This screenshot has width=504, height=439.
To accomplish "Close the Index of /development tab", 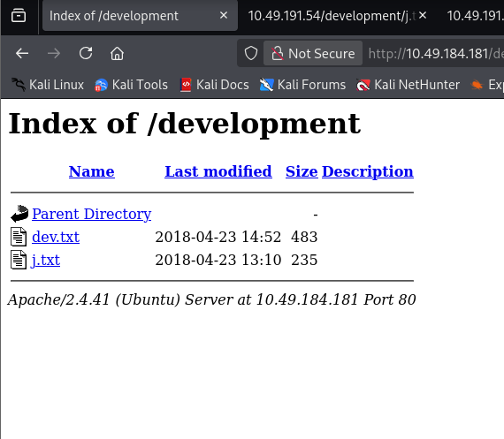I will pyautogui.click(x=224, y=15).
